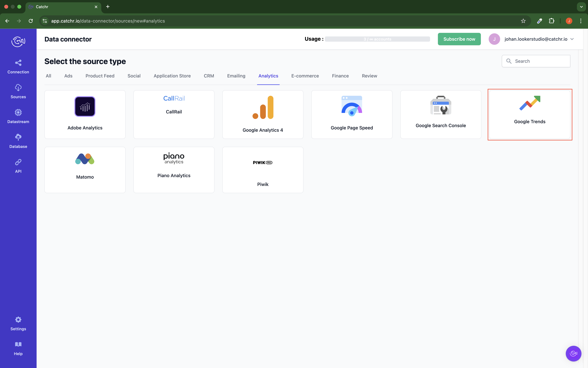
Task: Open Settings in the sidebar
Action: (x=18, y=323)
